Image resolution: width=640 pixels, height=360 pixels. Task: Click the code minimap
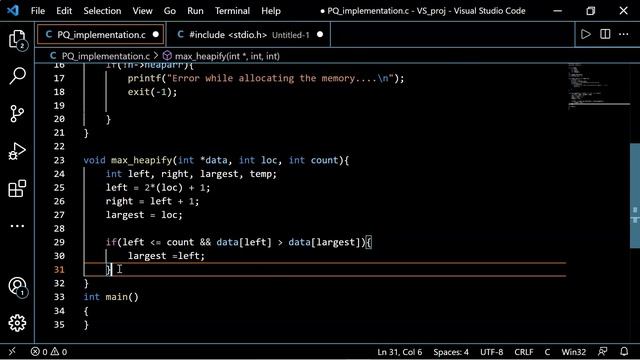[598, 86]
